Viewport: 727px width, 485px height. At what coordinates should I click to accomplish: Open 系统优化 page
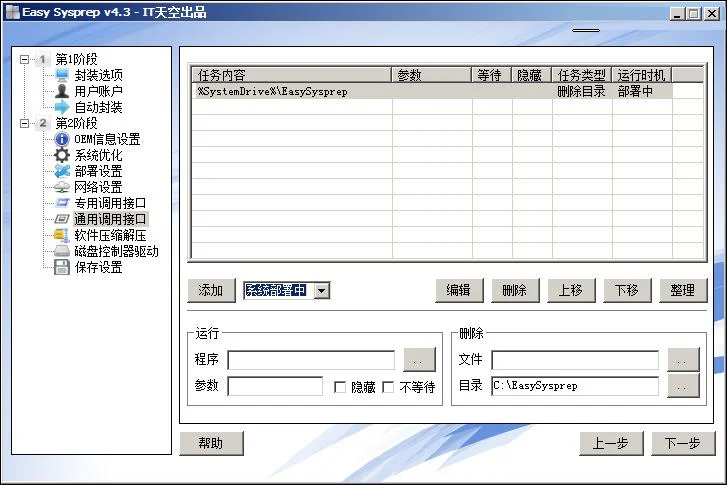point(98,155)
